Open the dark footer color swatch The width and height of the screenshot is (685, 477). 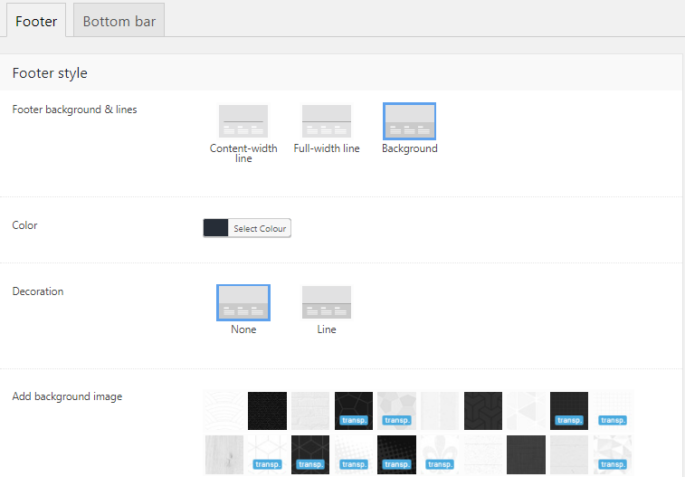[216, 229]
